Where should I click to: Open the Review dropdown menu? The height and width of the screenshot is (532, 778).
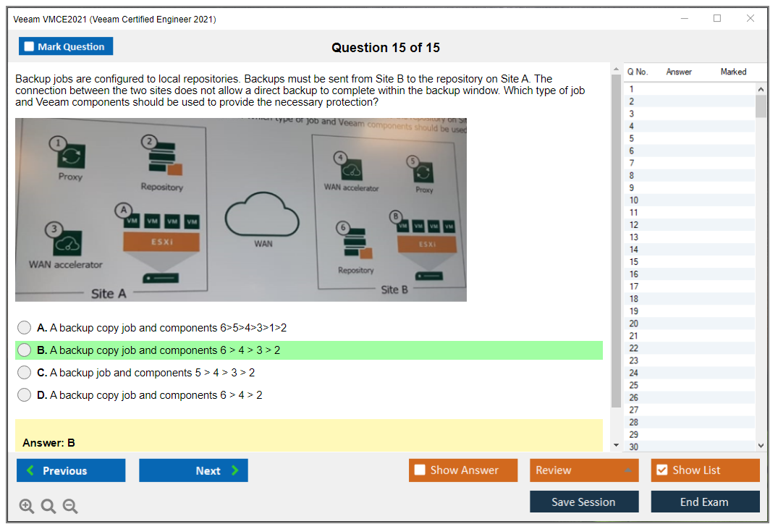pyautogui.click(x=584, y=470)
